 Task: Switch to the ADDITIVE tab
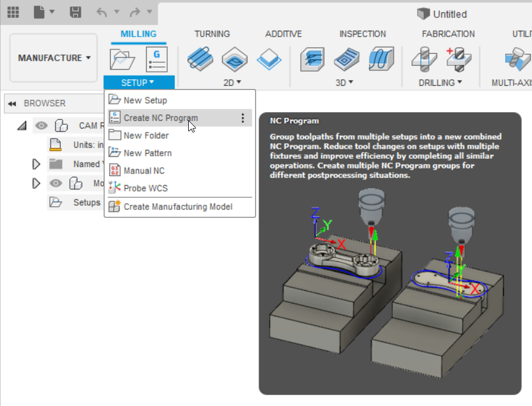(284, 34)
